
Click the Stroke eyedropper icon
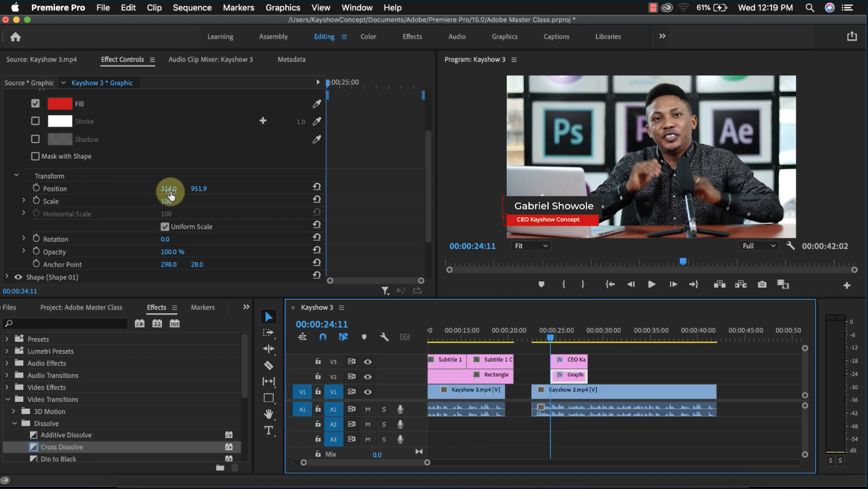(x=317, y=121)
